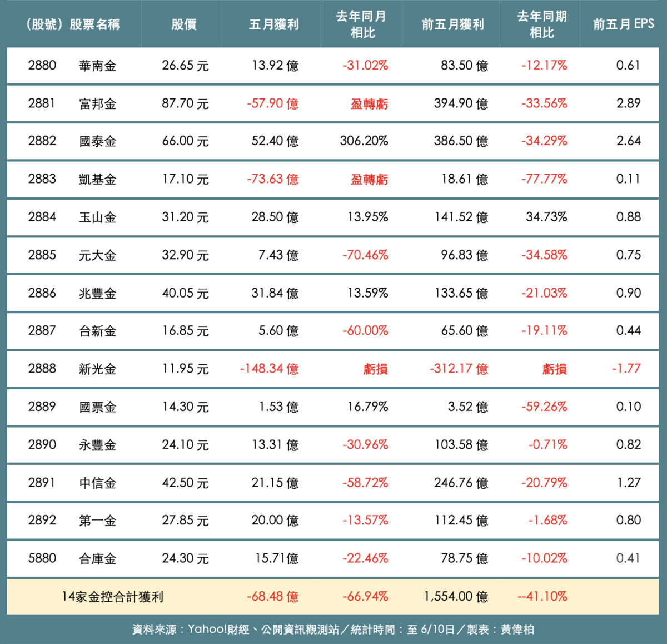The image size is (667, 644).
Task: Select stock code 5880 for 合庫金
Action: (x=41, y=558)
